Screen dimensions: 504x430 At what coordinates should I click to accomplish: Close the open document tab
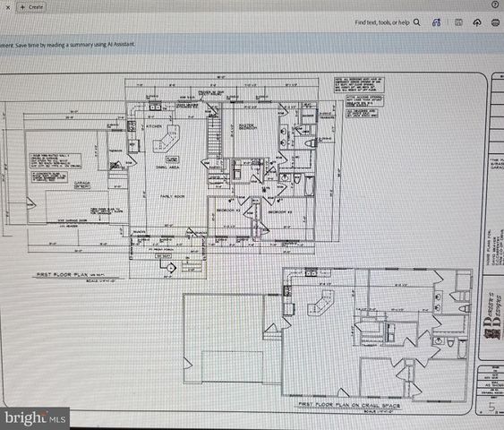click(x=8, y=7)
